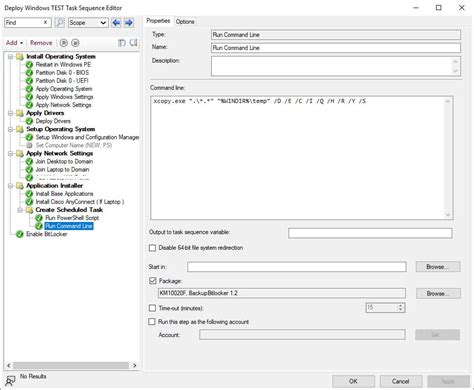Screen dimensions: 474x390
Task: Click green check icon of Restart in Windows PE
Action: click(x=29, y=64)
